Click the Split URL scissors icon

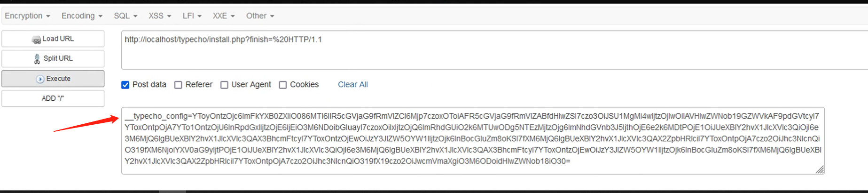click(37, 59)
